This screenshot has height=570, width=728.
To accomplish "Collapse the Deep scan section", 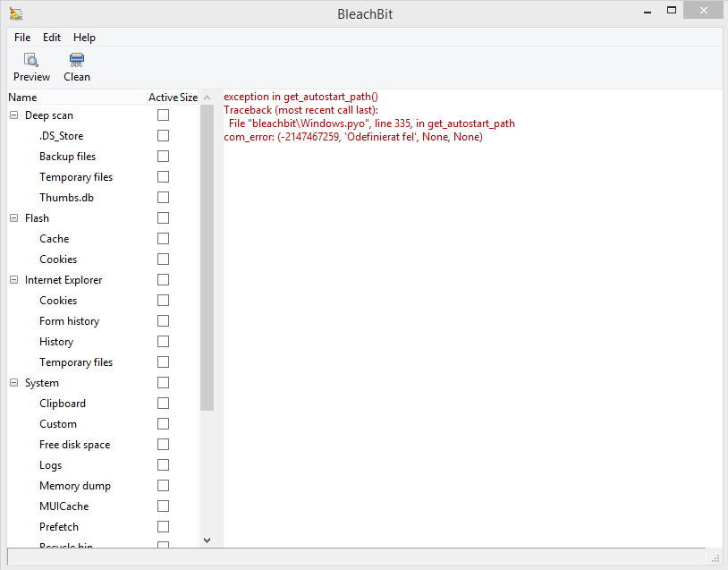I will [13, 115].
